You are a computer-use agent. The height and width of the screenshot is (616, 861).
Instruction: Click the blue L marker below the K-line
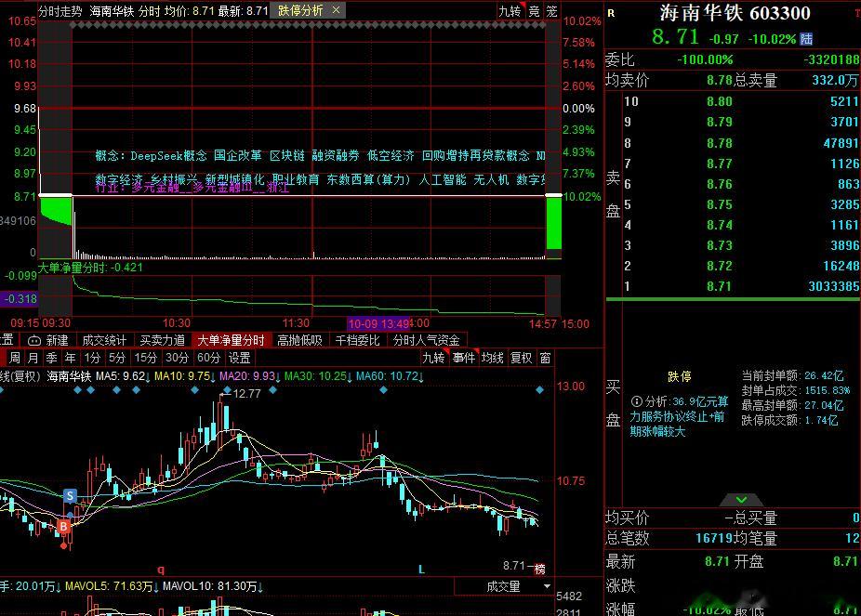(421, 570)
